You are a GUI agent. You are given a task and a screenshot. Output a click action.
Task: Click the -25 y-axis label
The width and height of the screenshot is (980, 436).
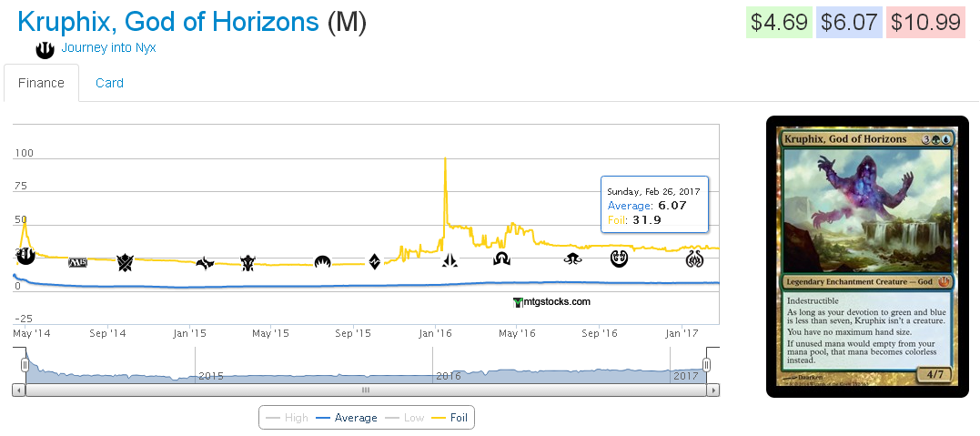(23, 319)
